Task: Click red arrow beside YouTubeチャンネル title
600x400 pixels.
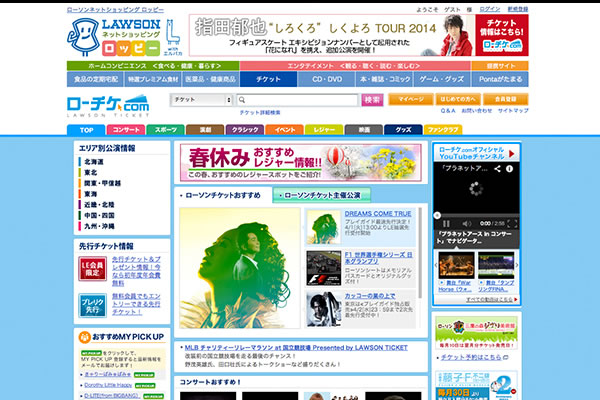Action: pyautogui.click(x=512, y=154)
